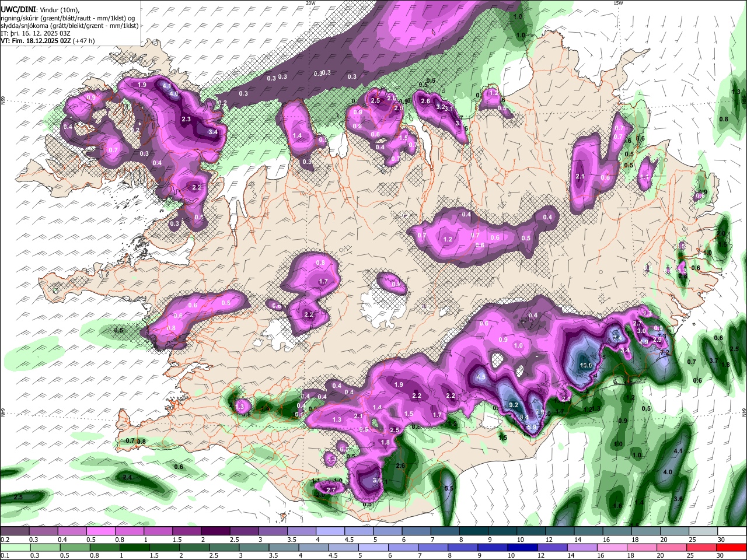Click the 9.2 precipitation value on the map
The image size is (747, 560).
tap(514, 405)
